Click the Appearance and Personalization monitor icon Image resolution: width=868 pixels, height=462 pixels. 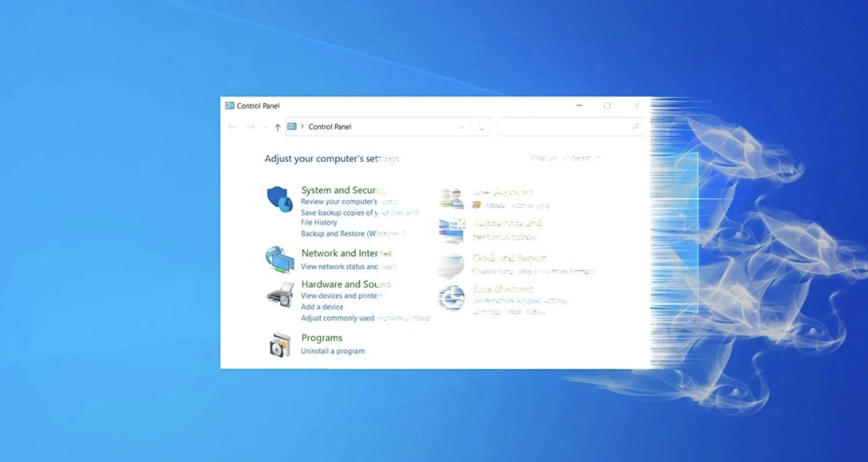451,230
